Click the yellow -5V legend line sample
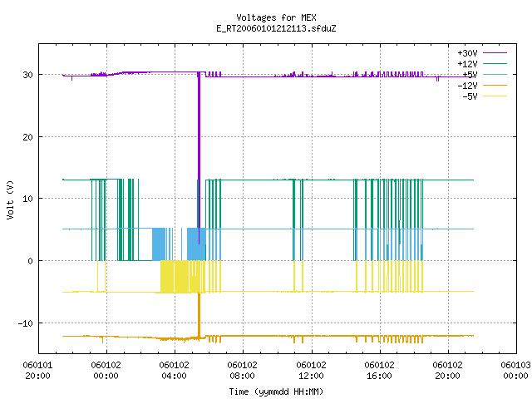Image resolution: width=532 pixels, height=399 pixels. point(495,96)
